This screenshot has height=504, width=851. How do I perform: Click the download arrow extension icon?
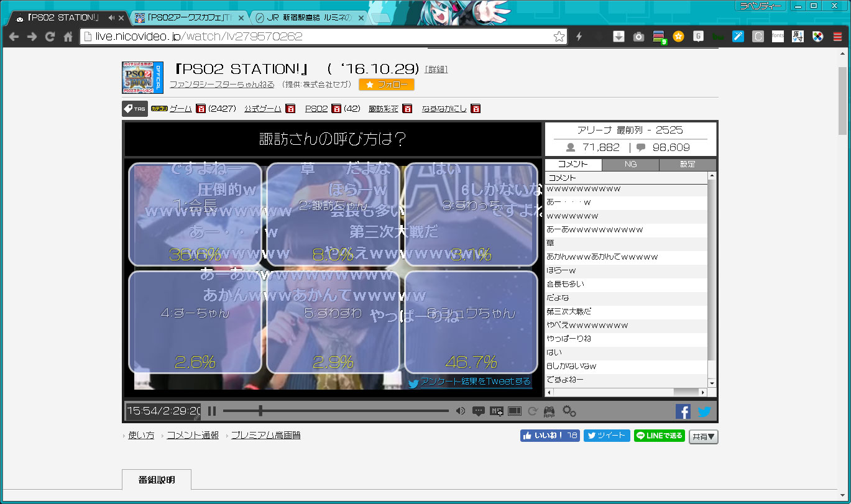(619, 37)
